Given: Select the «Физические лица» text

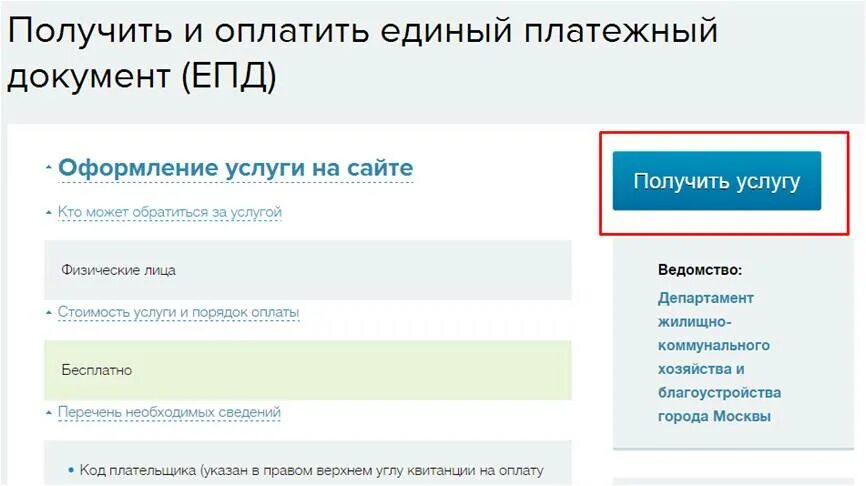Looking at the screenshot, I should (119, 270).
